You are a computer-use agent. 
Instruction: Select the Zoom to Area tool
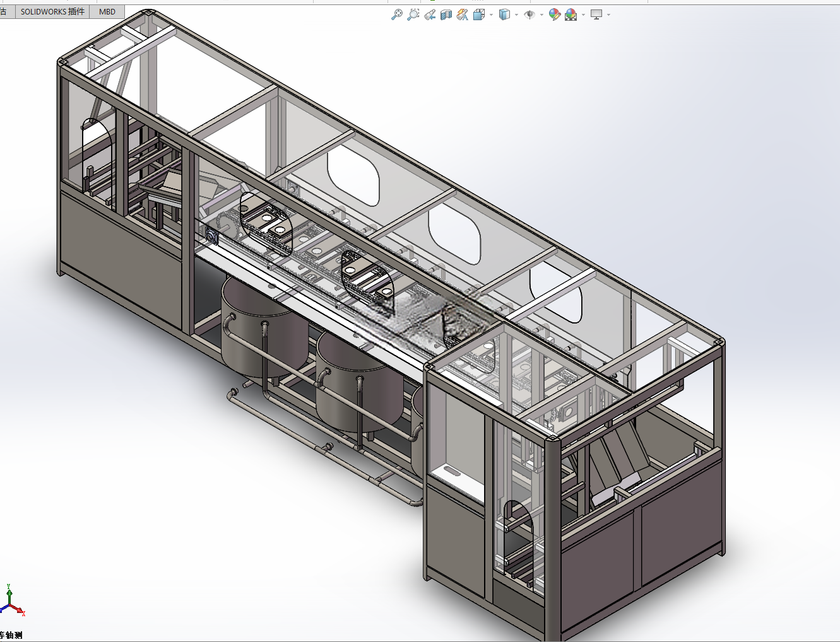[413, 15]
